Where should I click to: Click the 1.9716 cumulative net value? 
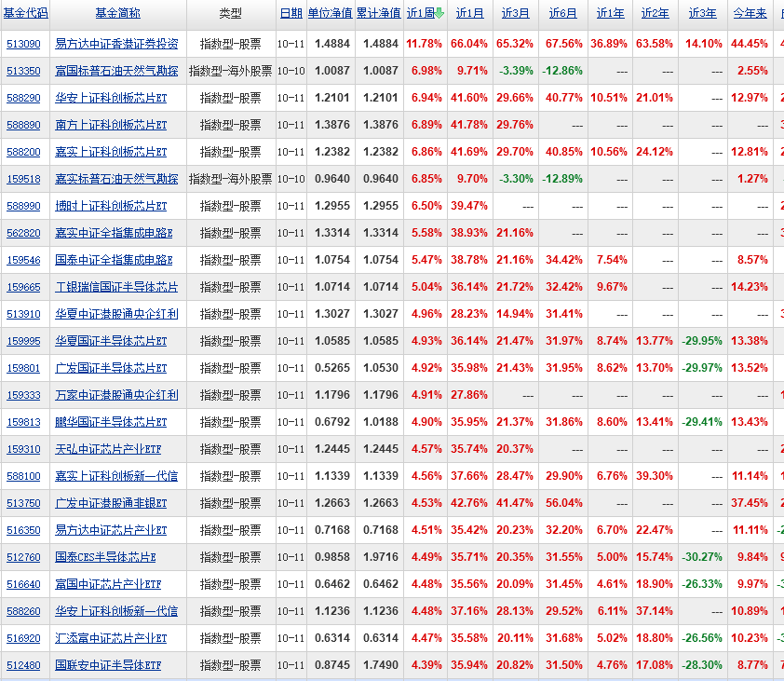pyautogui.click(x=381, y=557)
